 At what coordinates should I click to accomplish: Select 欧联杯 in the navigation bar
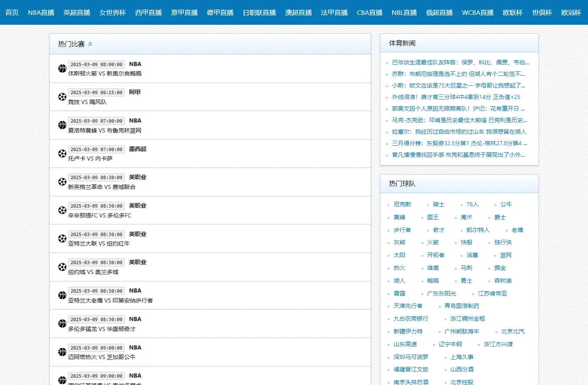point(513,12)
